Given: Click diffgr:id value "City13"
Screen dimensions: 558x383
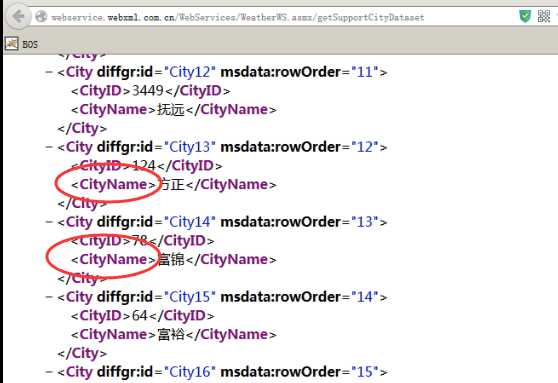Looking at the screenshot, I should 190,147.
